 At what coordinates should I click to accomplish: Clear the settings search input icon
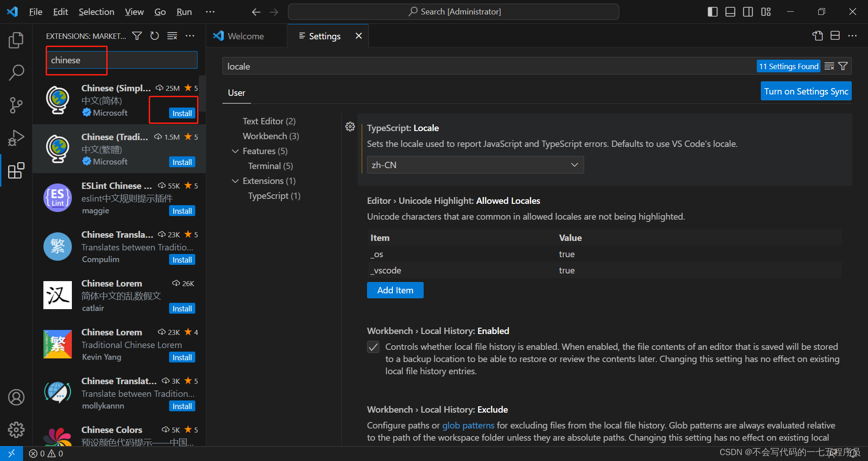click(x=829, y=66)
